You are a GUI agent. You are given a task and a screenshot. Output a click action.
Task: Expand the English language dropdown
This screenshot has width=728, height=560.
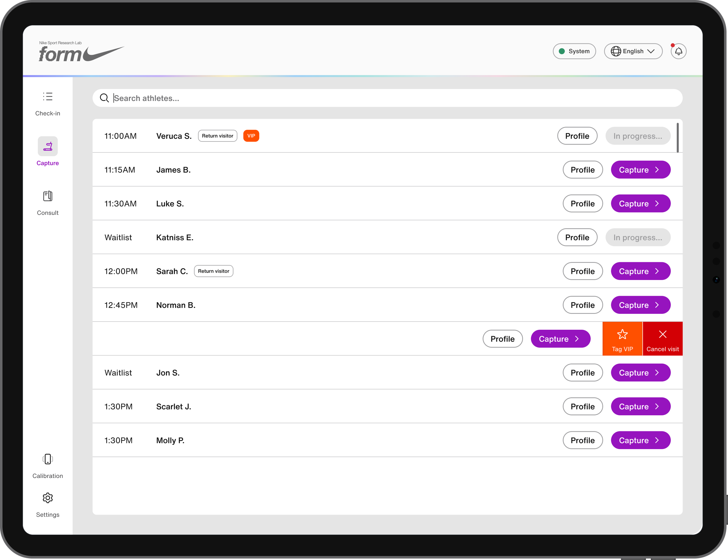633,51
